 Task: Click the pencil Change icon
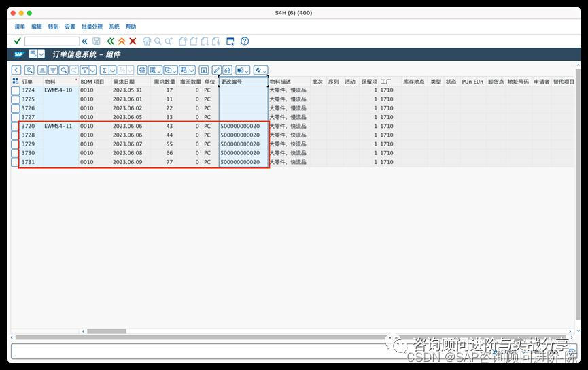pos(217,70)
